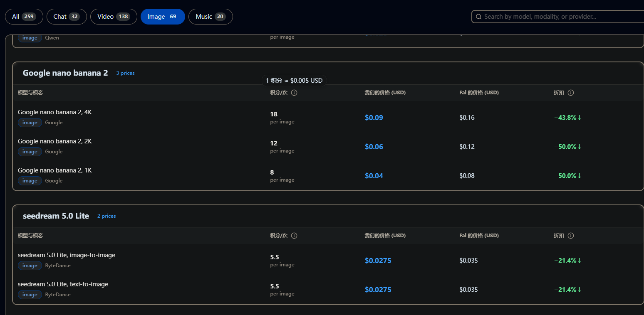
Task: Select the Video category tab
Action: click(x=113, y=17)
